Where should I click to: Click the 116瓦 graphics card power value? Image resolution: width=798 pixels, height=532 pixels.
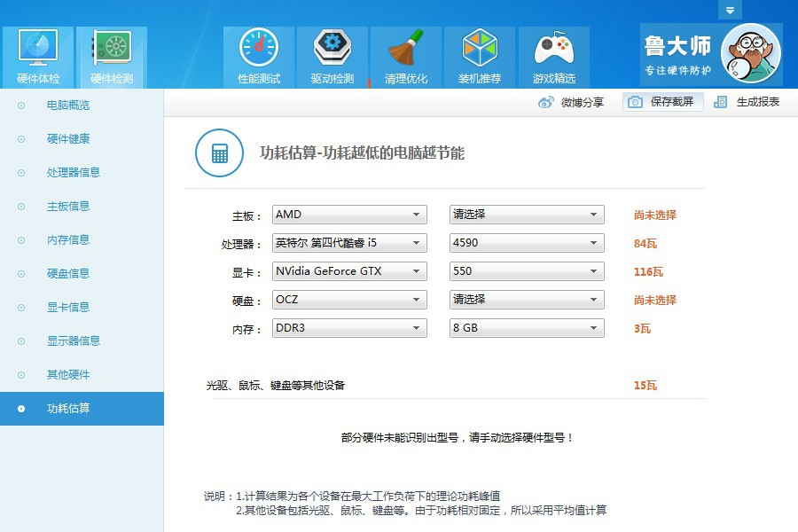point(648,272)
